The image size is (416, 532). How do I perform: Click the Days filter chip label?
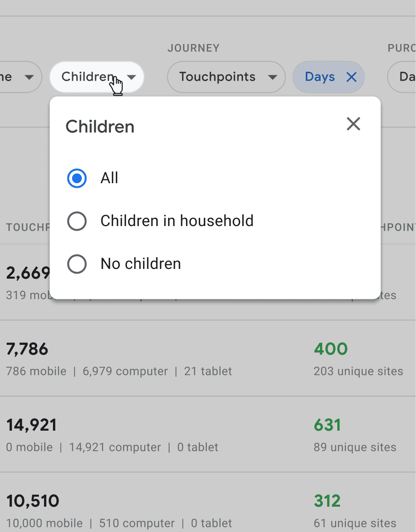(x=320, y=77)
